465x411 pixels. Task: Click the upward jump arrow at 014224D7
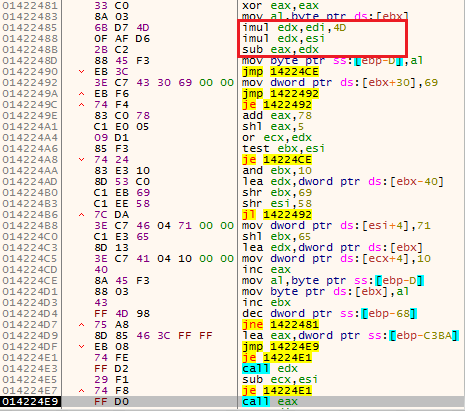(x=81, y=325)
